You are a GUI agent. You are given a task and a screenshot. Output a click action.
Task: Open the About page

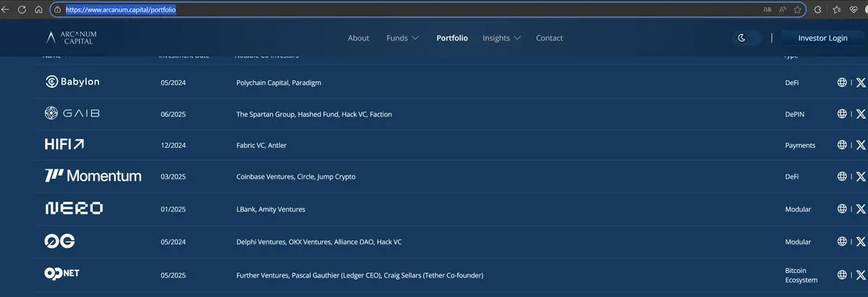pos(358,38)
